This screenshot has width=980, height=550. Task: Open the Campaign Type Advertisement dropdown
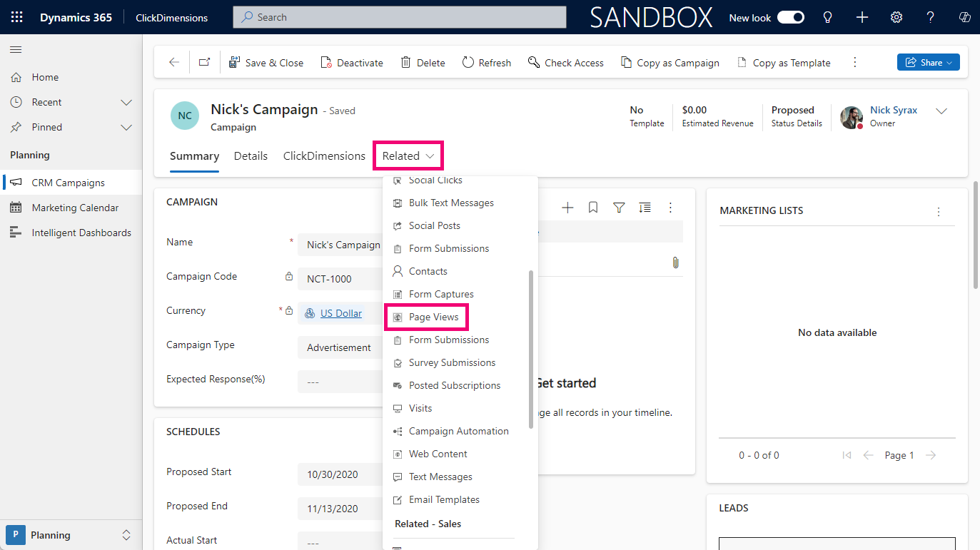(340, 347)
